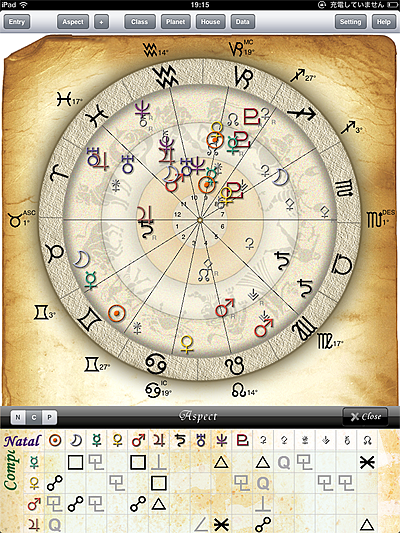The height and width of the screenshot is (533, 400).
Task: Close the Aspect panel
Action: point(365,416)
